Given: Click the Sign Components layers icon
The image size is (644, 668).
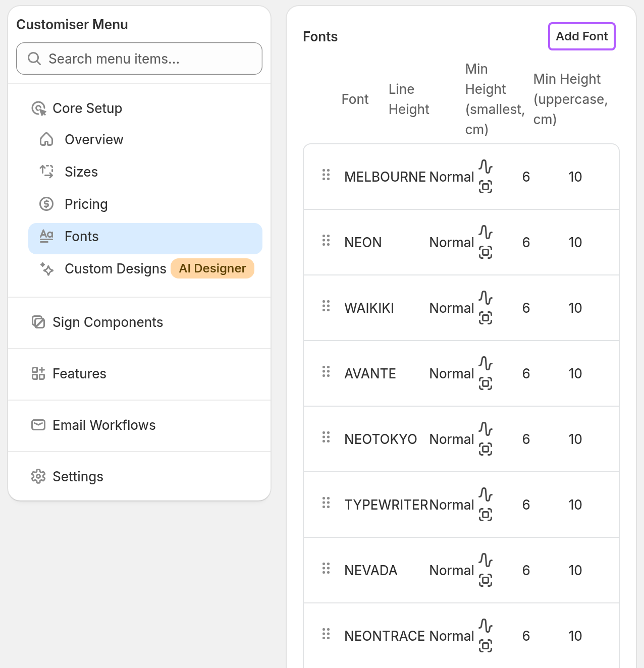Looking at the screenshot, I should tap(38, 322).
